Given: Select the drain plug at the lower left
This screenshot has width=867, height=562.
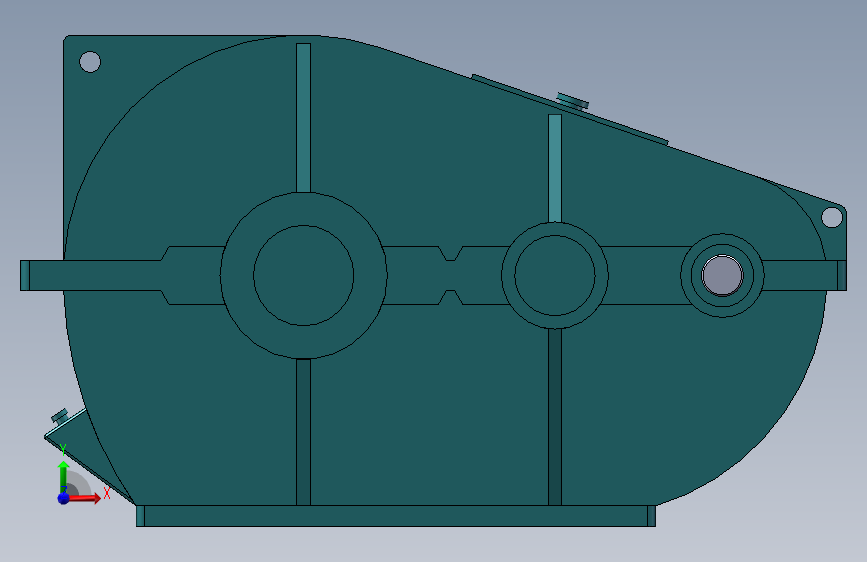Looking at the screenshot, I should pyautogui.click(x=60, y=416).
